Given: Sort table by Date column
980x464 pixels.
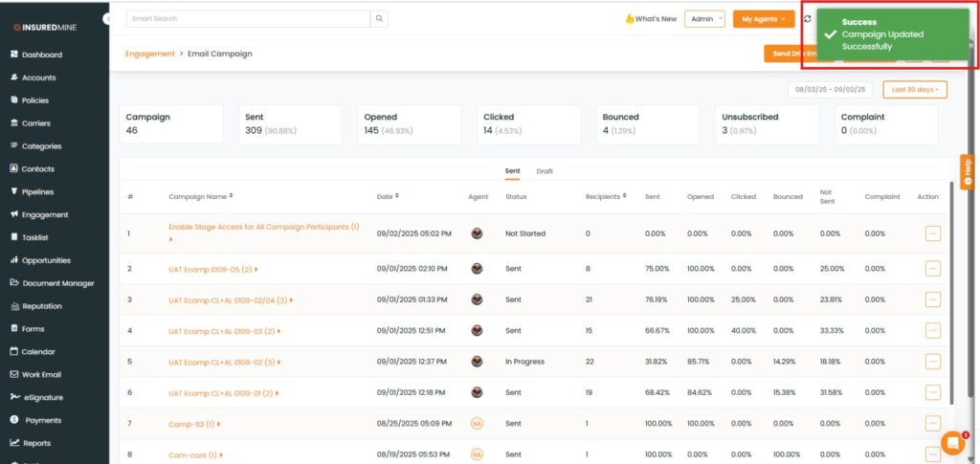Looking at the screenshot, I should [397, 196].
